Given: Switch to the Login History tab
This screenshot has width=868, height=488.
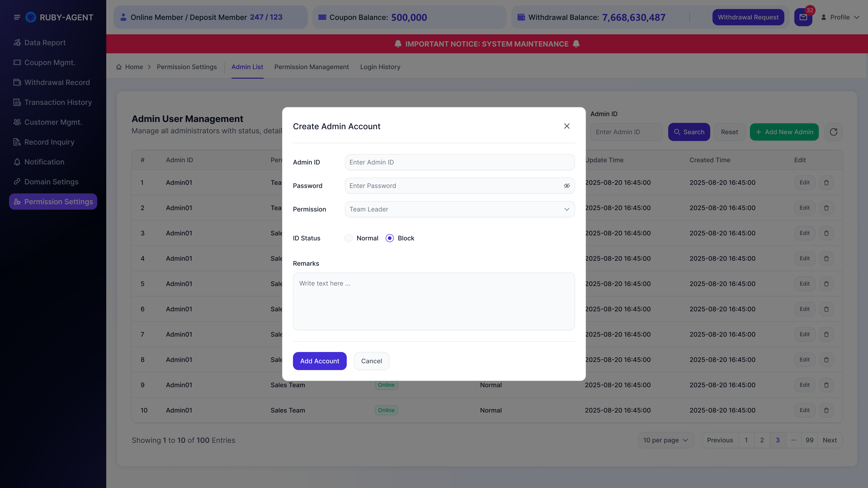Looking at the screenshot, I should [x=380, y=67].
